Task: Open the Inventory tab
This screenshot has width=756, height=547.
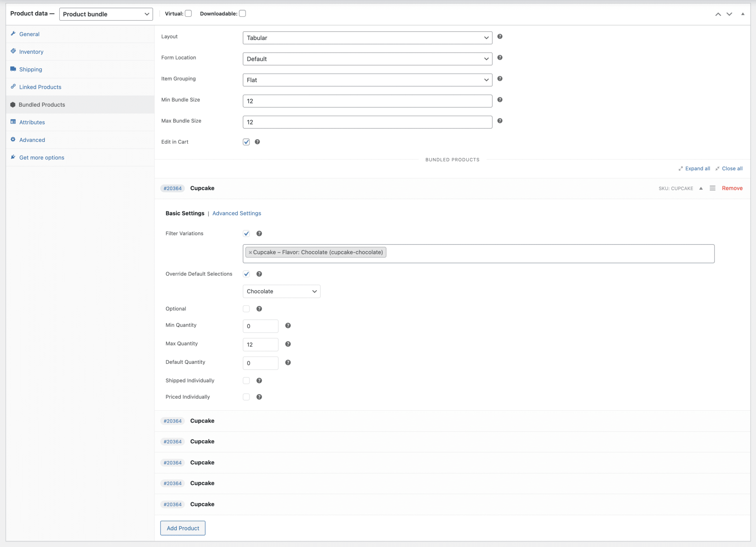Action: pos(31,52)
